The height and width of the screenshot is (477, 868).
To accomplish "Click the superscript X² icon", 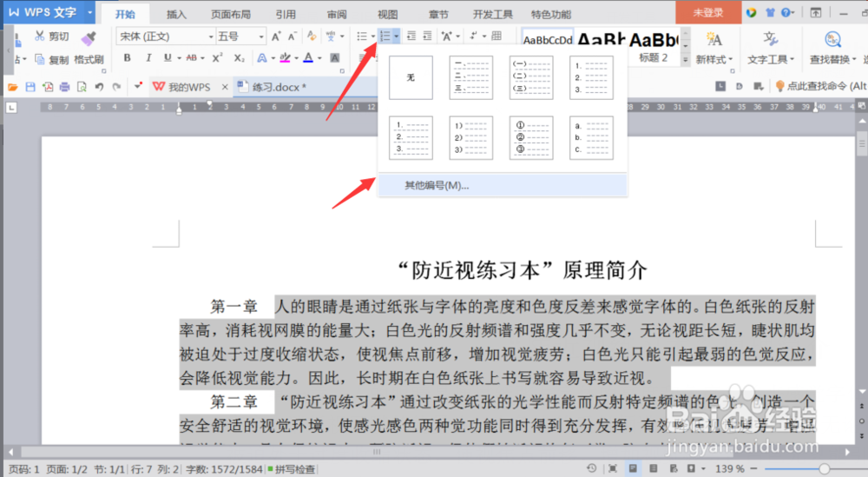I will point(218,57).
